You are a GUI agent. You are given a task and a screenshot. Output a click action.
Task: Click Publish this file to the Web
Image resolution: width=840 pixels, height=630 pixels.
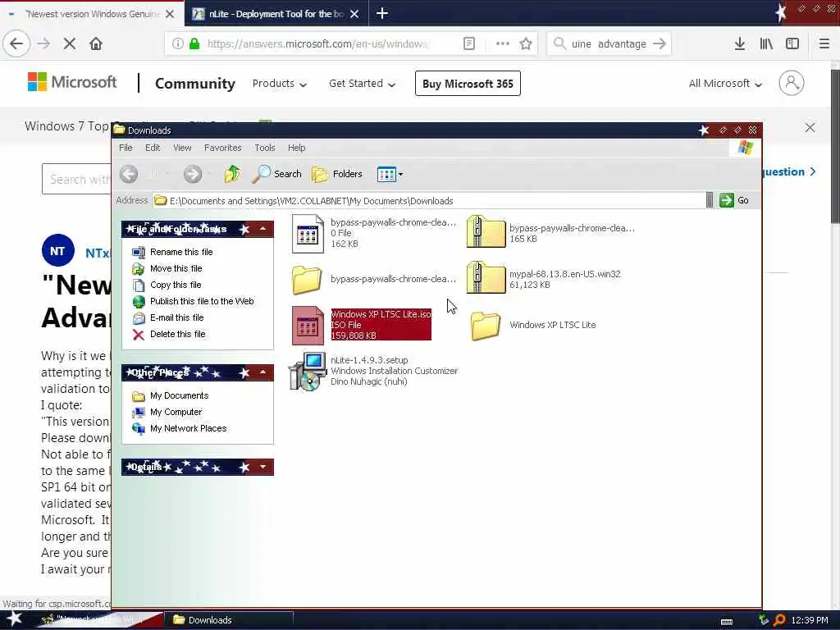coord(193,301)
